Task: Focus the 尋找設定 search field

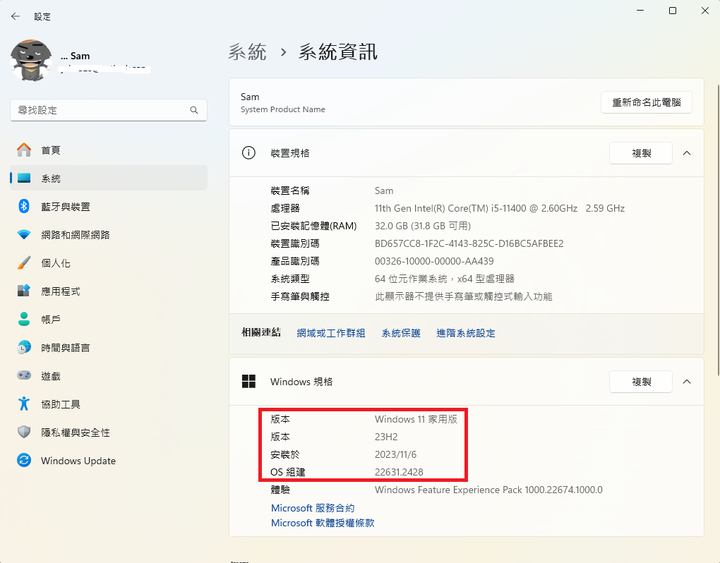Action: 108,110
